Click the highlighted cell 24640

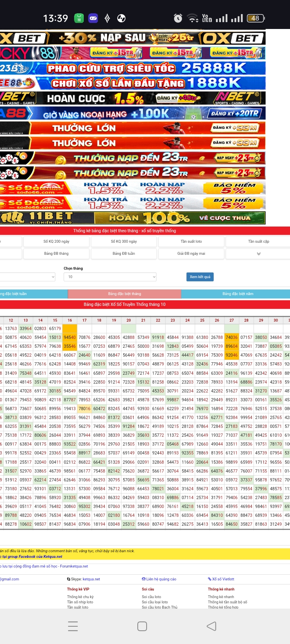pyautogui.click(x=85, y=355)
